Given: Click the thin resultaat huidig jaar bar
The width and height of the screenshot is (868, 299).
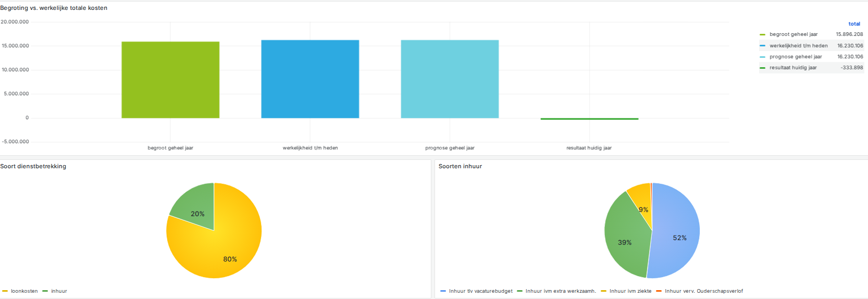Looking at the screenshot, I should click(589, 119).
